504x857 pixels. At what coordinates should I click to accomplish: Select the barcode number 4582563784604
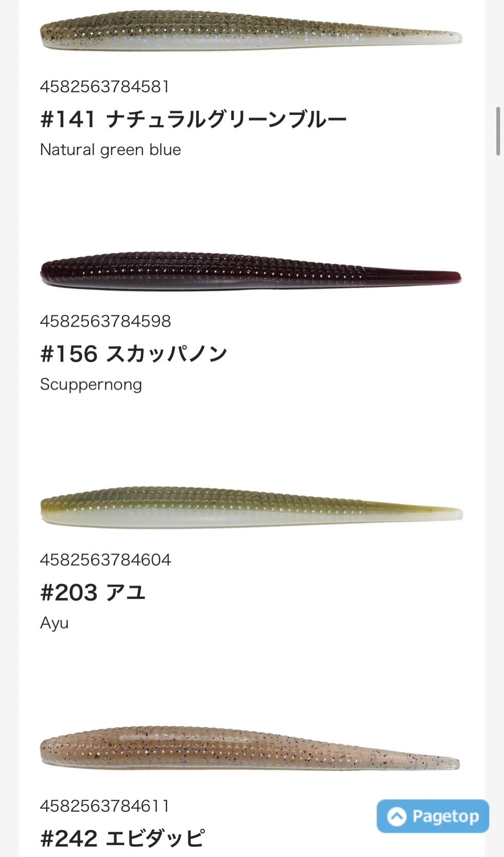coord(105,559)
